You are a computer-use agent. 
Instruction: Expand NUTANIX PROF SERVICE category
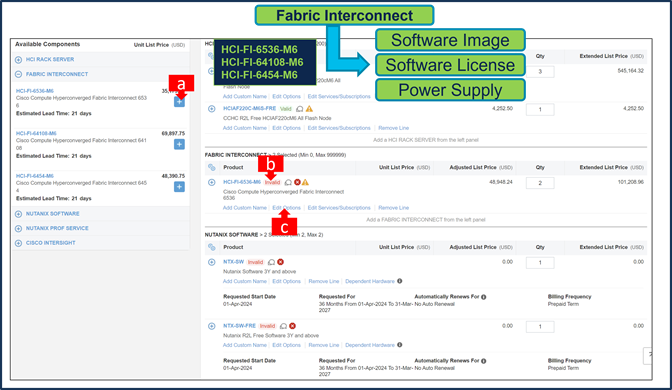coord(18,228)
